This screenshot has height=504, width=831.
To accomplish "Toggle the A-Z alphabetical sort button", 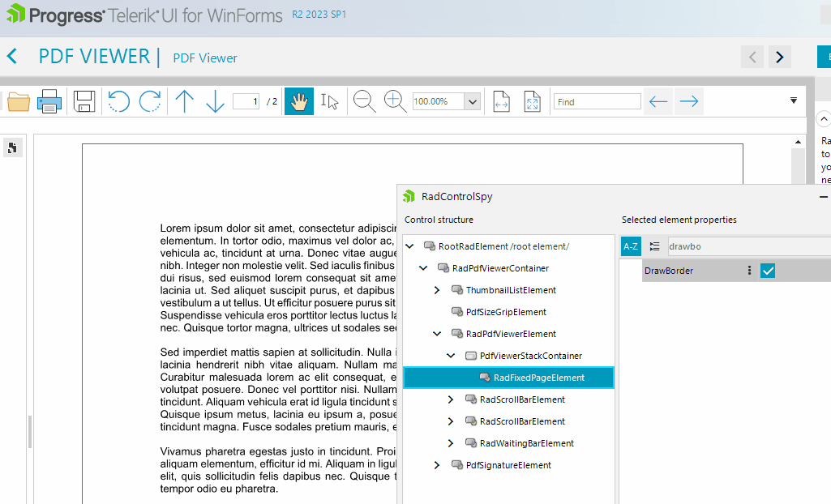I will pyautogui.click(x=631, y=246).
